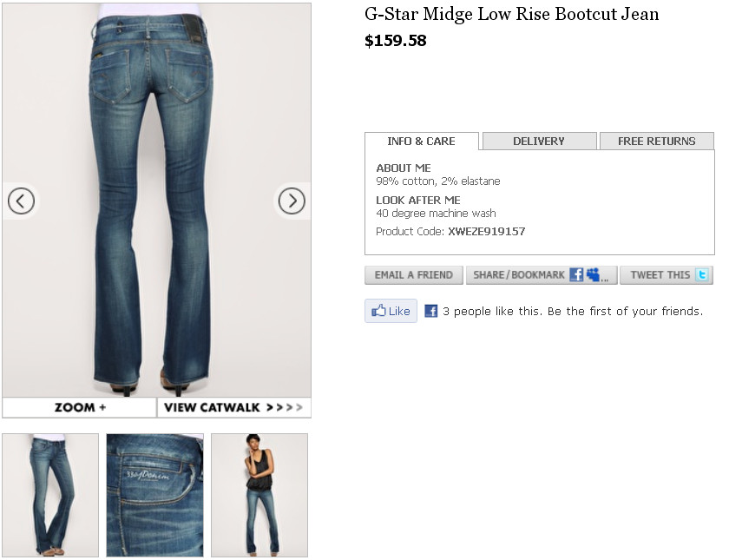
Task: Select the front-view jeans thumbnail
Action: click(50, 495)
